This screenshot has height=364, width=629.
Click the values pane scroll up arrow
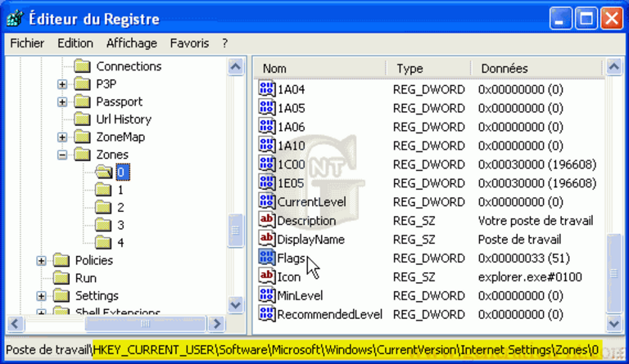click(614, 66)
